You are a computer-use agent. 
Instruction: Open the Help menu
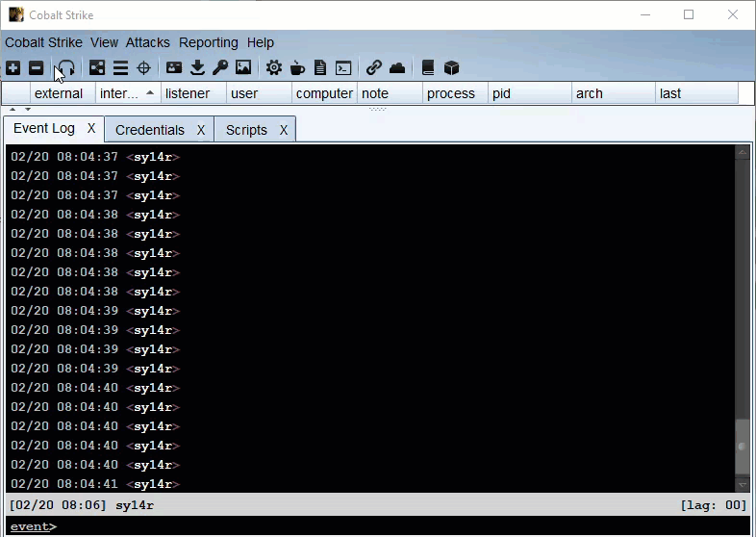(261, 42)
